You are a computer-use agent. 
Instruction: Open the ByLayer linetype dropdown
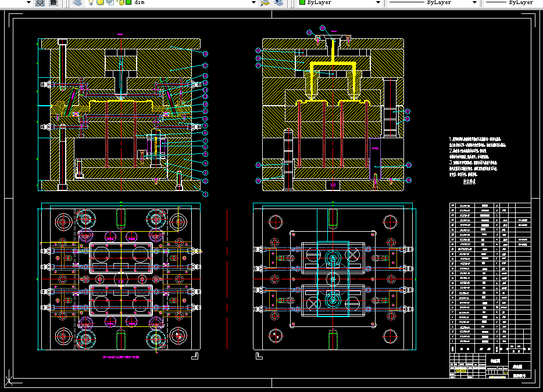coord(474,2)
